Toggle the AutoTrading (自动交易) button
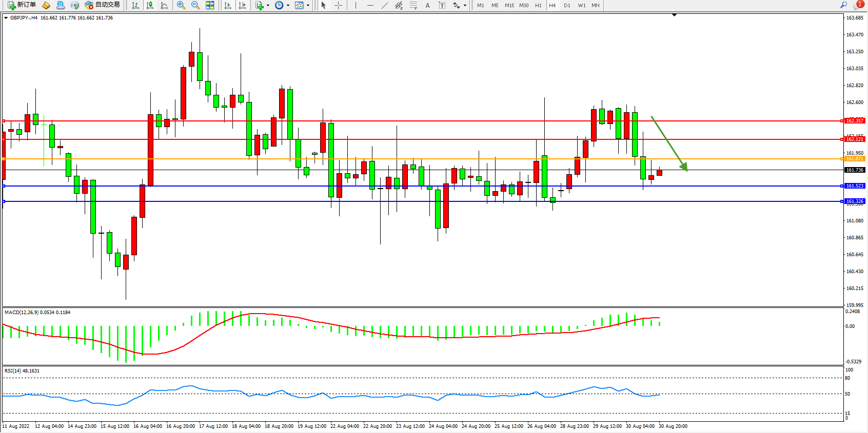Screen dimensions: 868x433 coord(102,5)
